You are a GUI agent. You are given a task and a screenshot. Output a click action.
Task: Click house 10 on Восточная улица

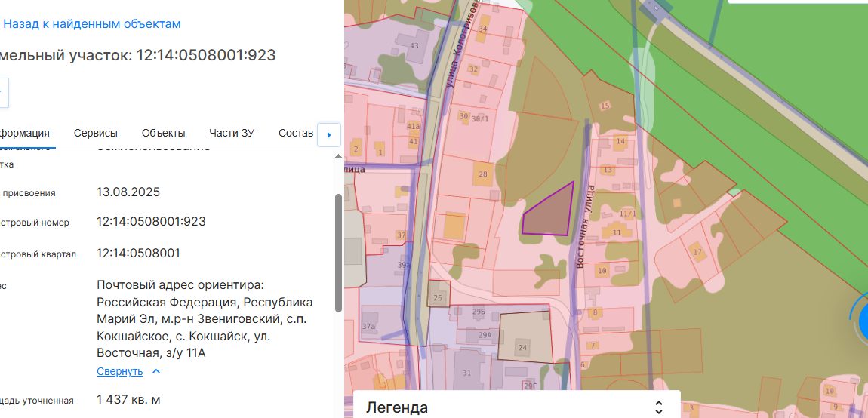602,270
